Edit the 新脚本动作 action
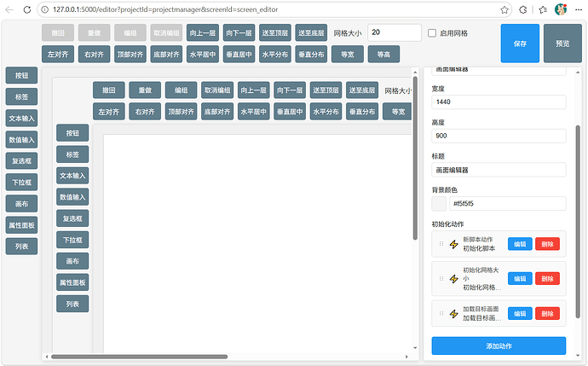 click(x=520, y=244)
